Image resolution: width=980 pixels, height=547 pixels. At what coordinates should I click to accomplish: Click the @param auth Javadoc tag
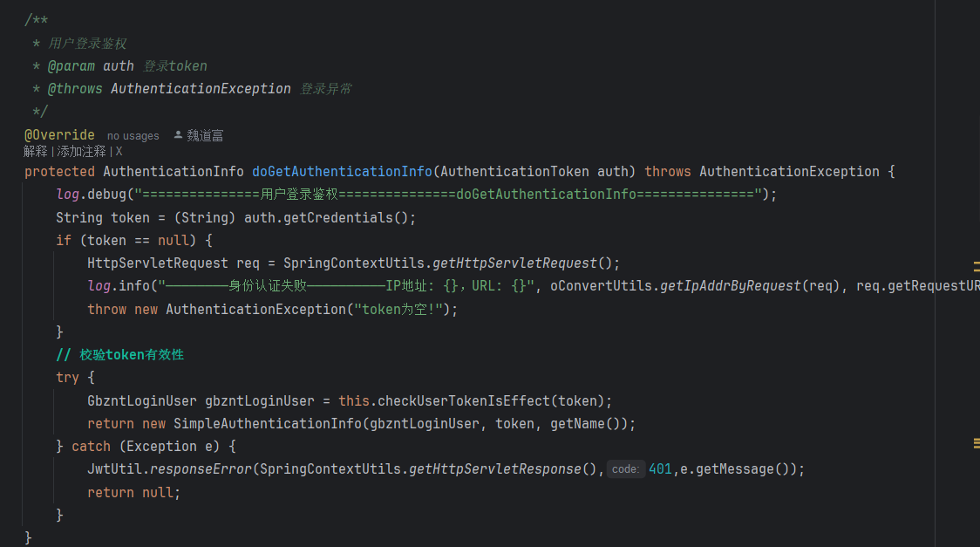[91, 66]
